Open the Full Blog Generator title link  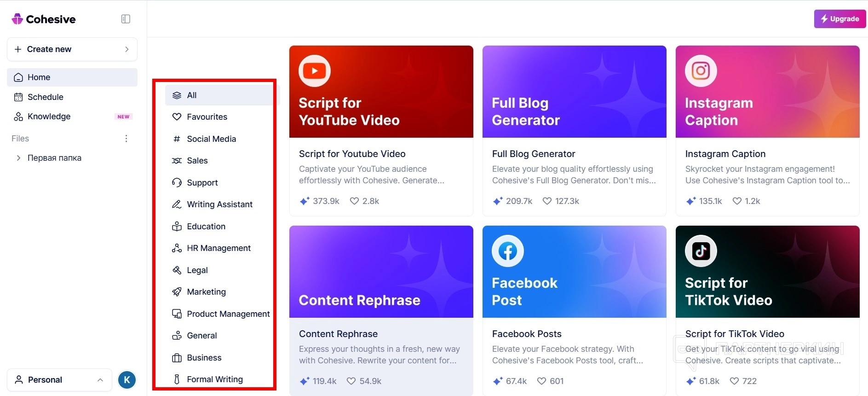click(x=534, y=154)
